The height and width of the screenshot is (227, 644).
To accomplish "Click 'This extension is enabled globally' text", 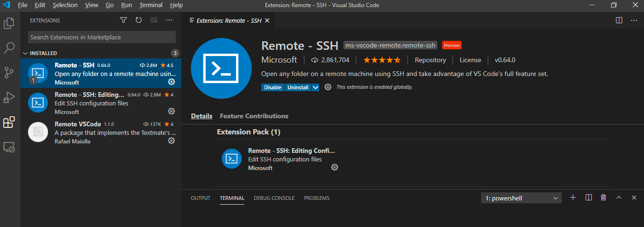I will [374, 87].
